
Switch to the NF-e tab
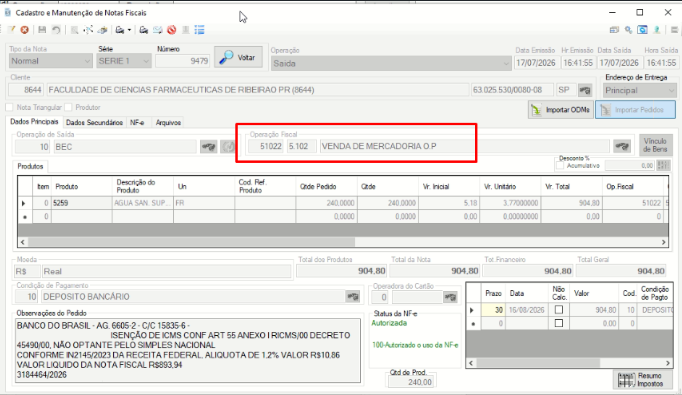[137, 123]
